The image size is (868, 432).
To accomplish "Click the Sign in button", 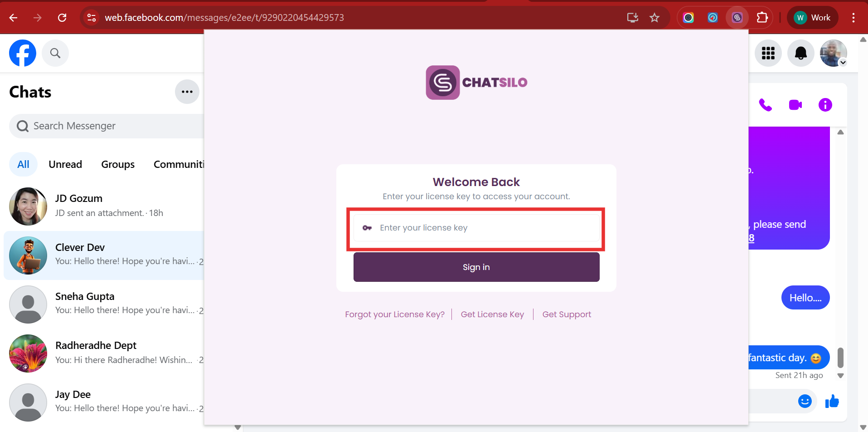I will (476, 267).
